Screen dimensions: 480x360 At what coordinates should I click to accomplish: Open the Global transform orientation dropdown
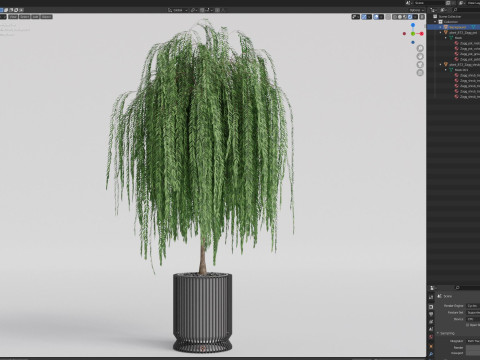pyautogui.click(x=178, y=10)
